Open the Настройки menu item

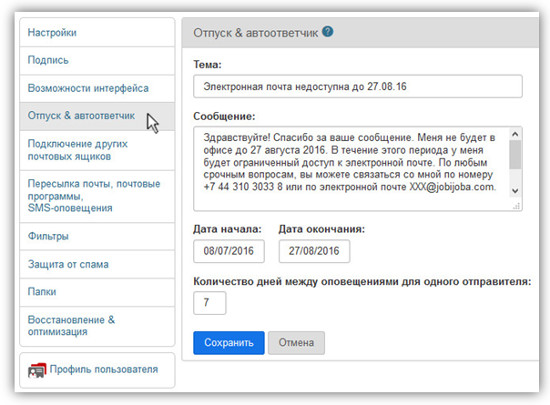click(97, 33)
